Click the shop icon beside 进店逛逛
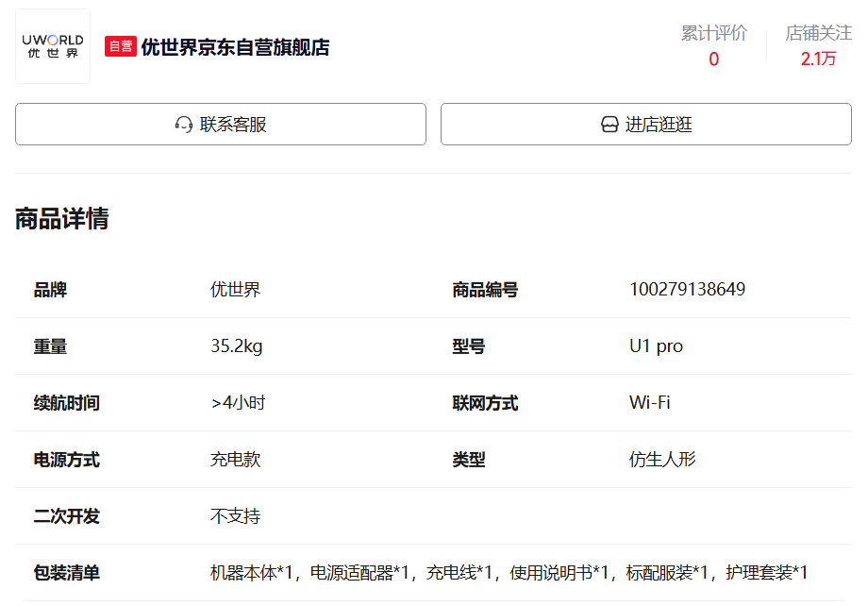 coord(609,124)
